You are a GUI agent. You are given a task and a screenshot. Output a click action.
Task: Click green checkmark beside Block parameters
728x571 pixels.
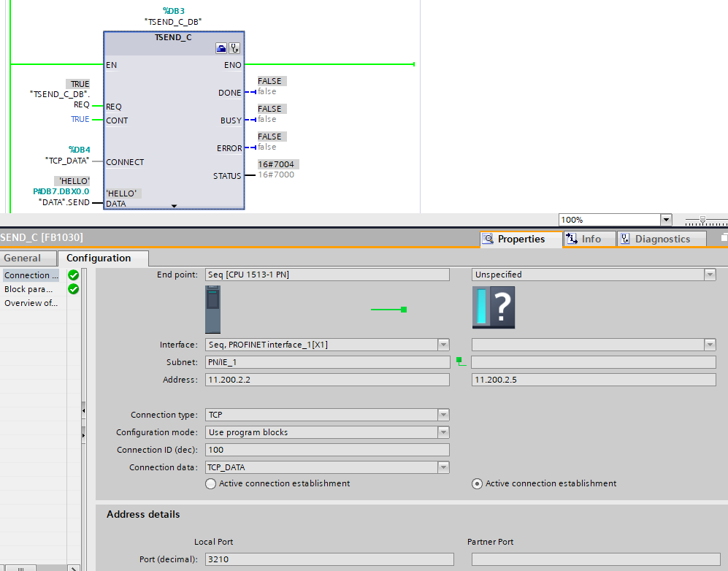[x=73, y=289]
